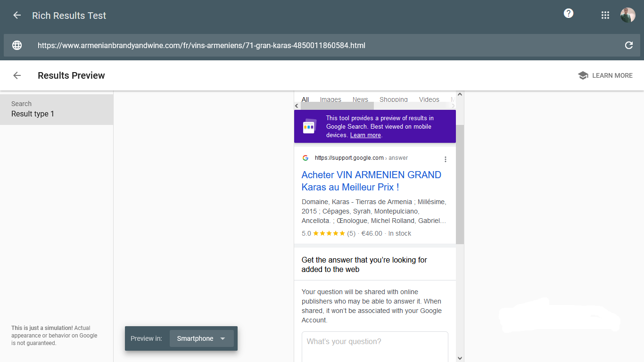Open the help question mark icon
The width and height of the screenshot is (644, 362).
[569, 13]
